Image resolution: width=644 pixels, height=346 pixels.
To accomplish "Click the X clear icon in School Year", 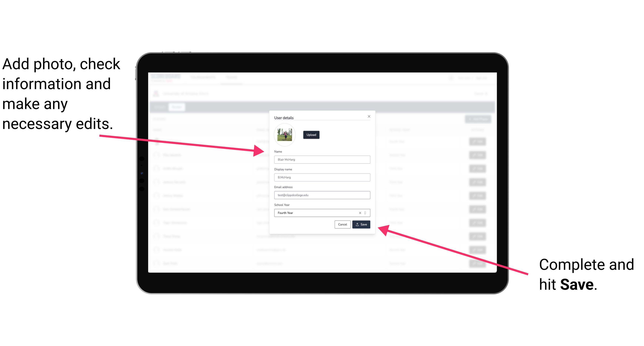I will pos(360,213).
